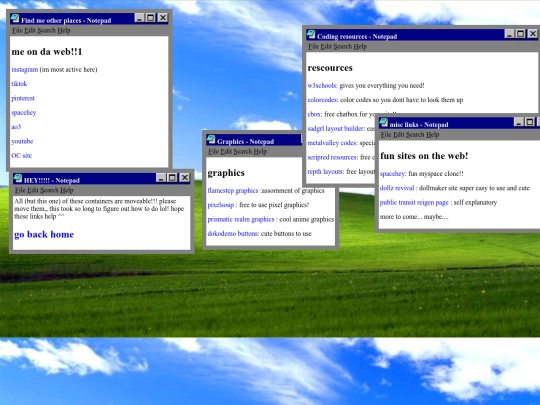Click the misc links - Notepad title bar text
The height and width of the screenshot is (405, 540).
[x=419, y=125]
